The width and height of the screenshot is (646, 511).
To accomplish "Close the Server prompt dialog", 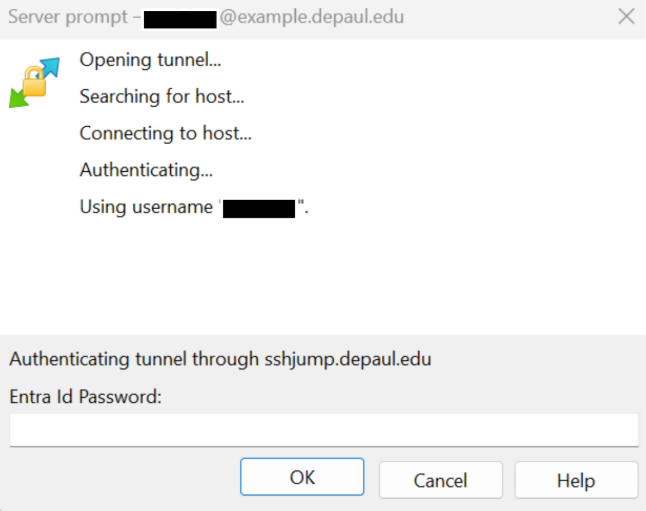I will tap(626, 17).
